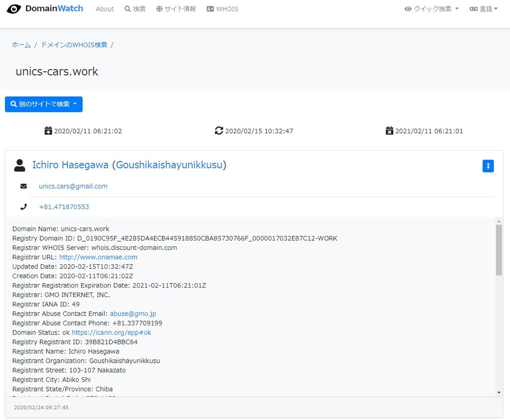
Task: Open http://www.onamae.com registrar URL
Action: (98, 257)
